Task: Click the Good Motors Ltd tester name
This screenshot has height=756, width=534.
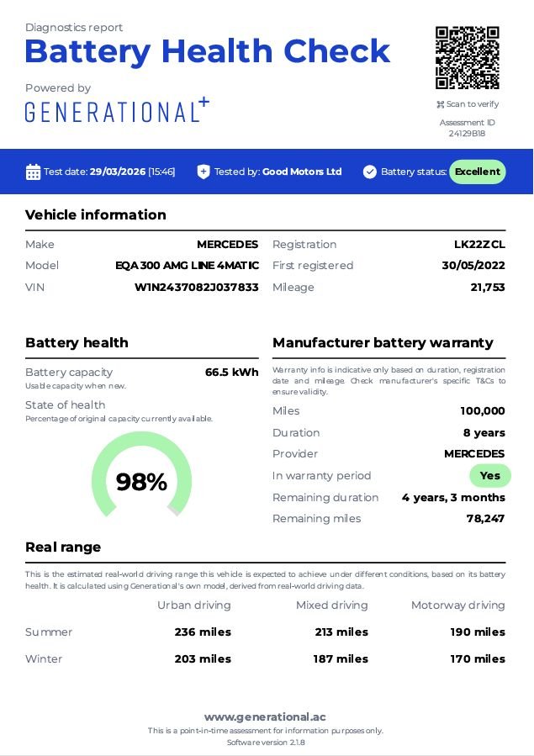Action: 302,172
